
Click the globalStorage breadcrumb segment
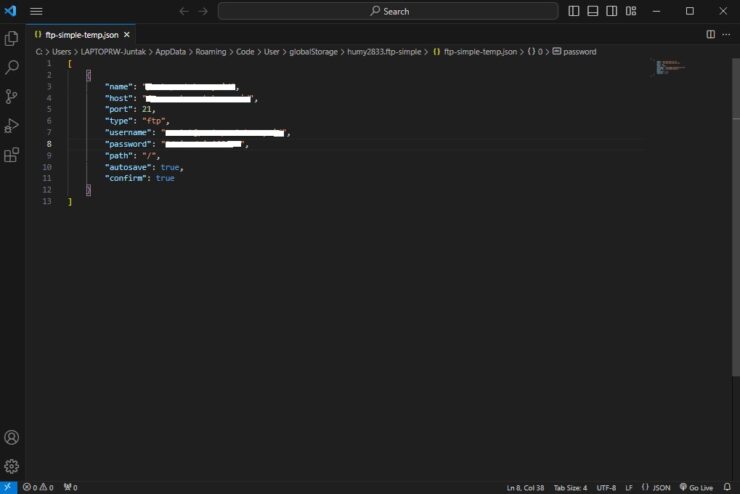coord(313,51)
